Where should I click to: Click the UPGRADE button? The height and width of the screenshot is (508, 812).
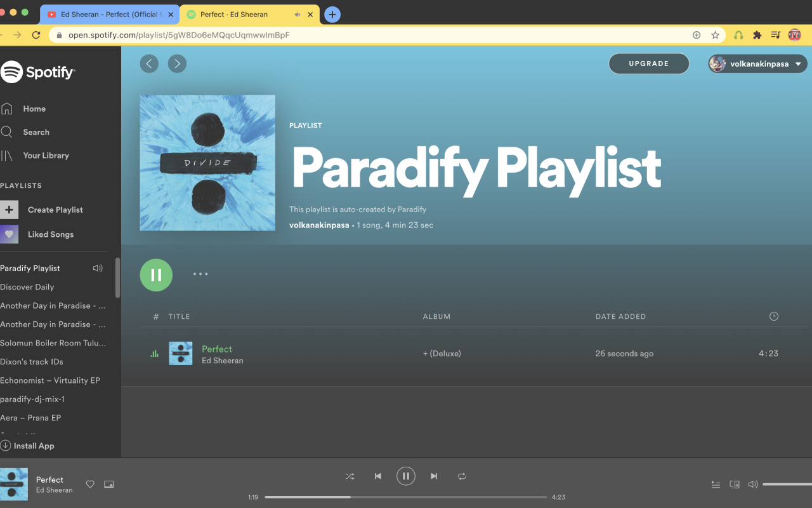tap(649, 63)
